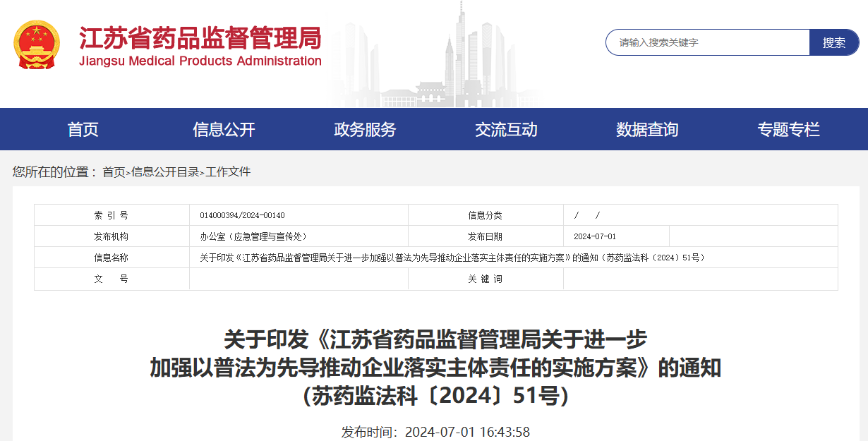The height and width of the screenshot is (441, 868).
Task: Click the city skyline banner image
Action: point(452,56)
